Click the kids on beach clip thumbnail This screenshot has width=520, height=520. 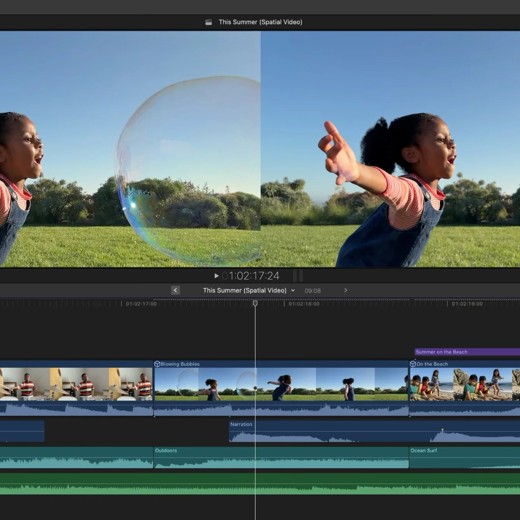coord(465,384)
